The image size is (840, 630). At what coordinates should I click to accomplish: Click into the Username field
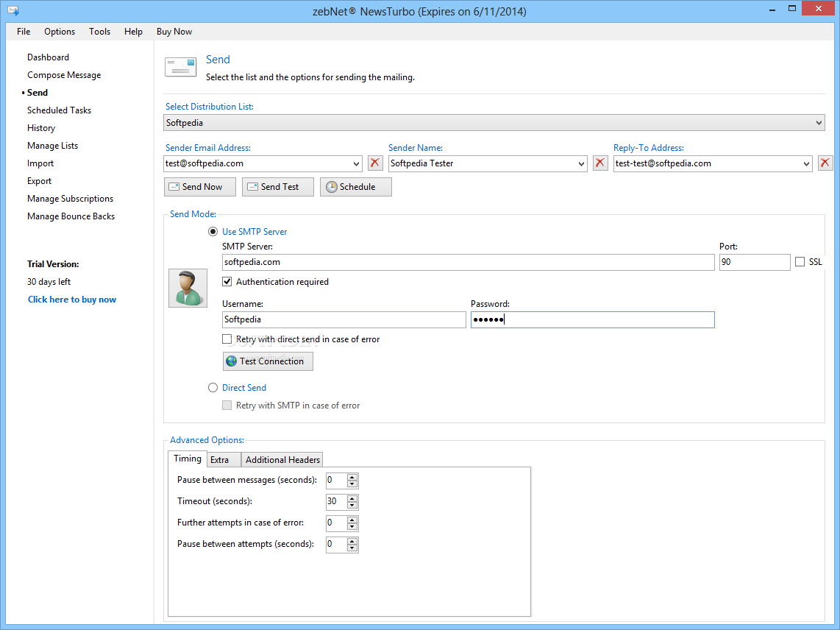344,319
